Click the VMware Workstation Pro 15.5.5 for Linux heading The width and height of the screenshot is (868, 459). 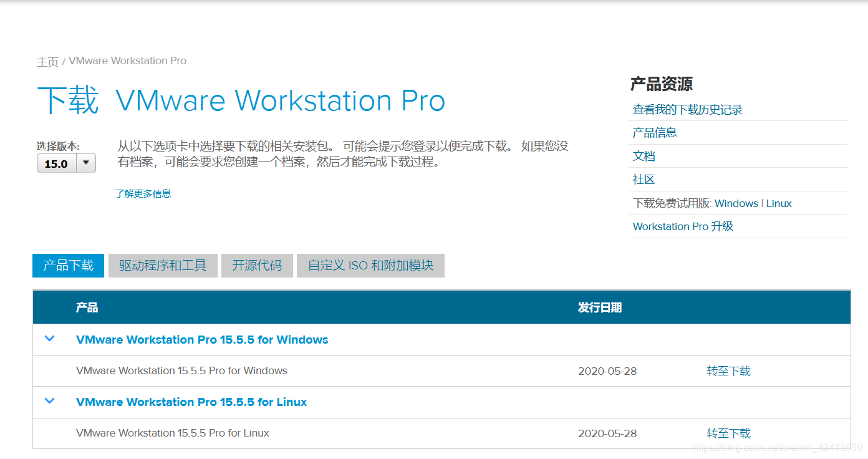coord(191,402)
